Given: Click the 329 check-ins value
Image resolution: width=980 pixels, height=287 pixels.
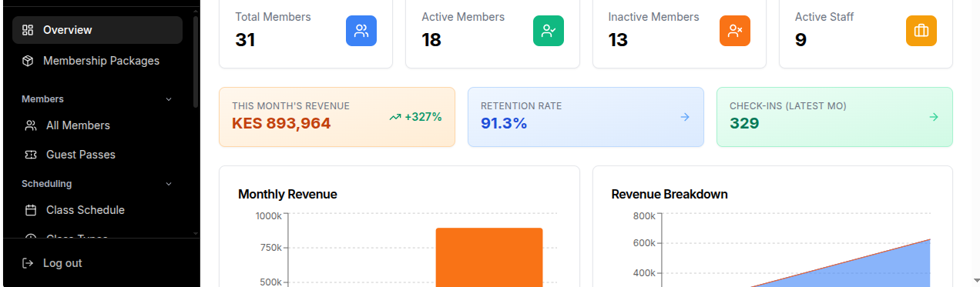Looking at the screenshot, I should coord(744,123).
